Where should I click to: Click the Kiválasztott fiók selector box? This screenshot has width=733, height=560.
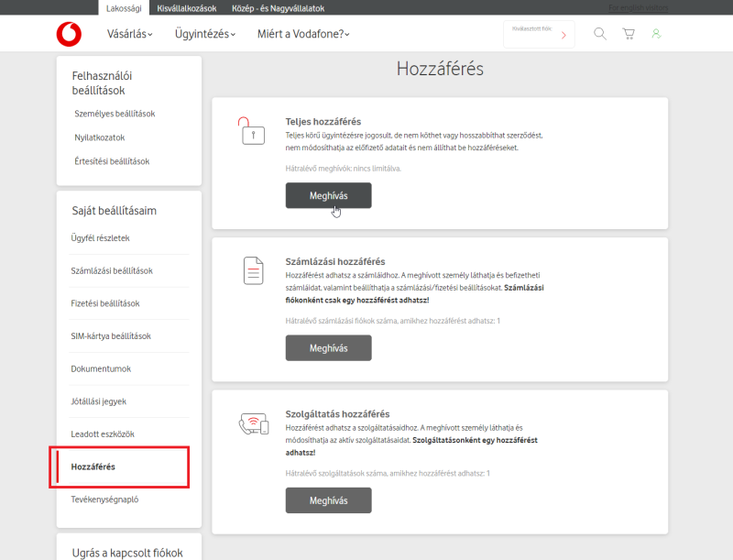point(539,34)
